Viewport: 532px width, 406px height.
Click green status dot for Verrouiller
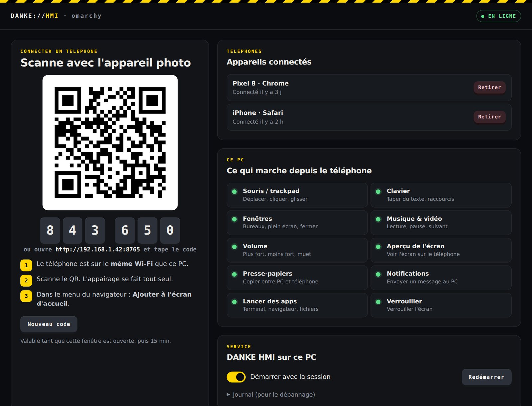click(378, 302)
